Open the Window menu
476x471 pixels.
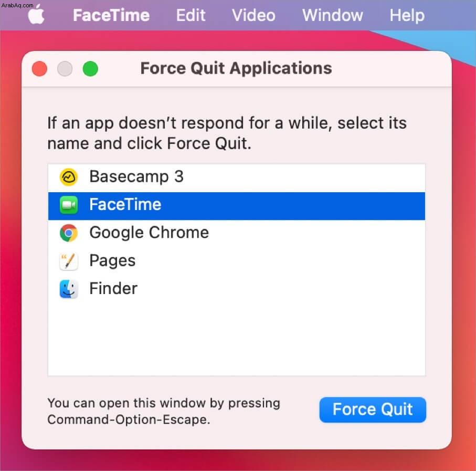pyautogui.click(x=332, y=15)
